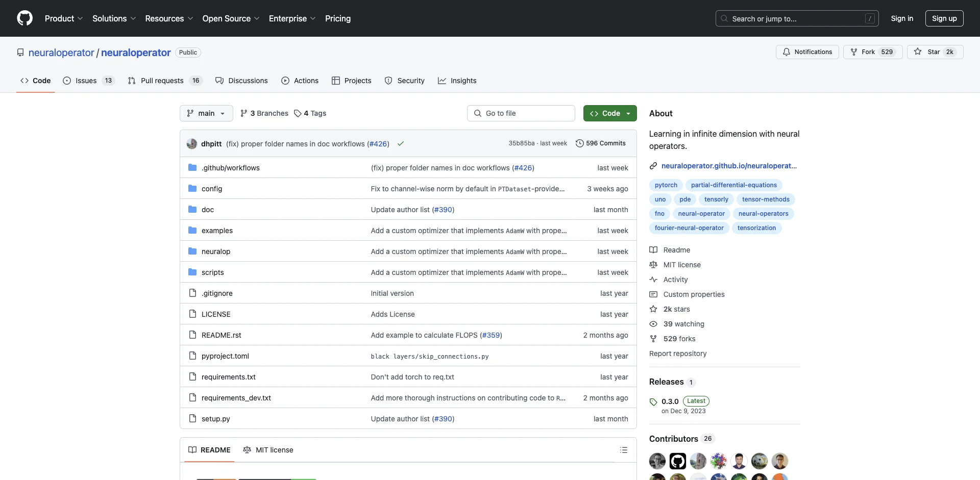Image resolution: width=980 pixels, height=480 pixels.
Task: Open the Actions tab
Action: [300, 81]
